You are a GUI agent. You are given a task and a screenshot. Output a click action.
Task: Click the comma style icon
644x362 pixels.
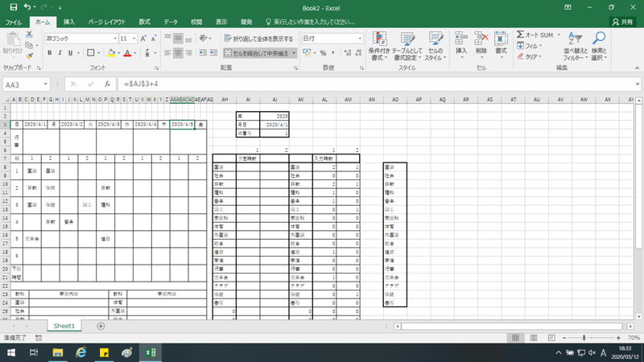click(333, 53)
